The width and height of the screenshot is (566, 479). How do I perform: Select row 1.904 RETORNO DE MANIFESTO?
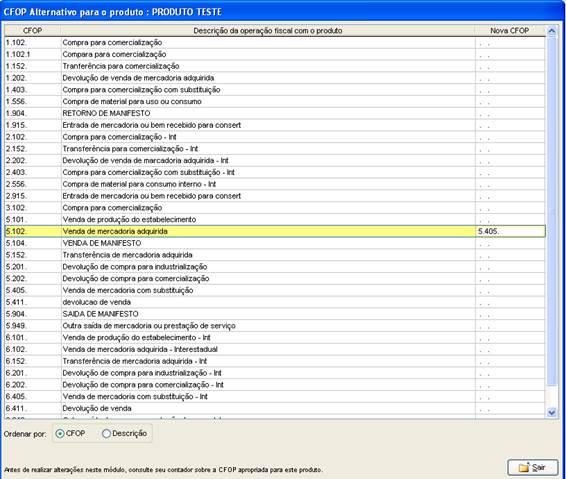click(275, 113)
